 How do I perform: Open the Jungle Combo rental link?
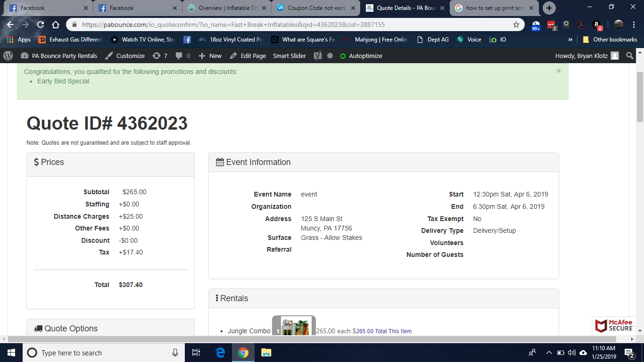point(249,331)
